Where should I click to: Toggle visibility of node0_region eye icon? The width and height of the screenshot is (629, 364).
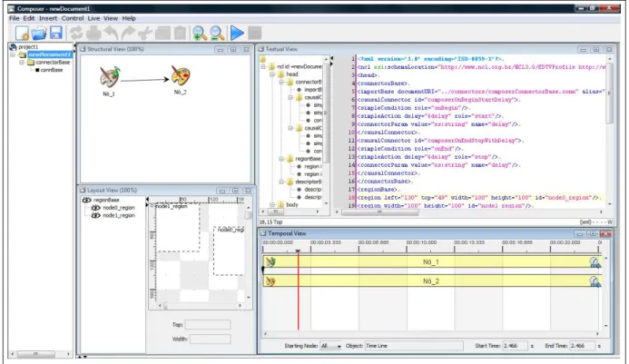pos(95,208)
